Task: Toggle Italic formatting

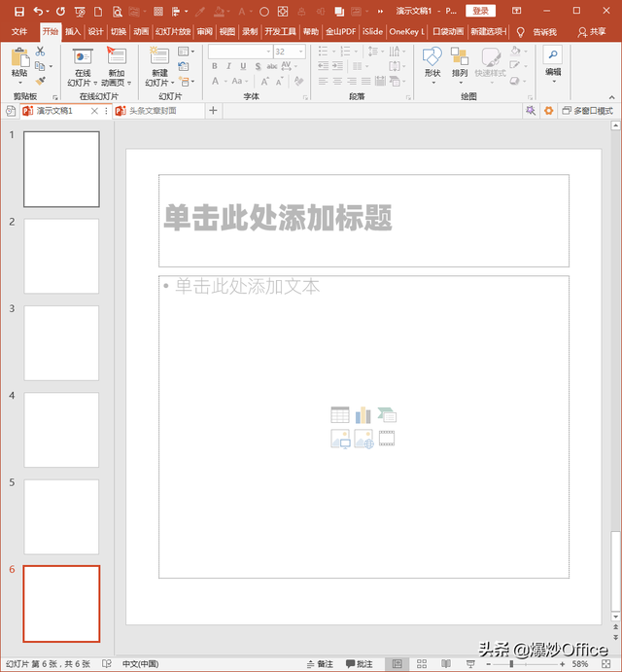Action: (228, 66)
